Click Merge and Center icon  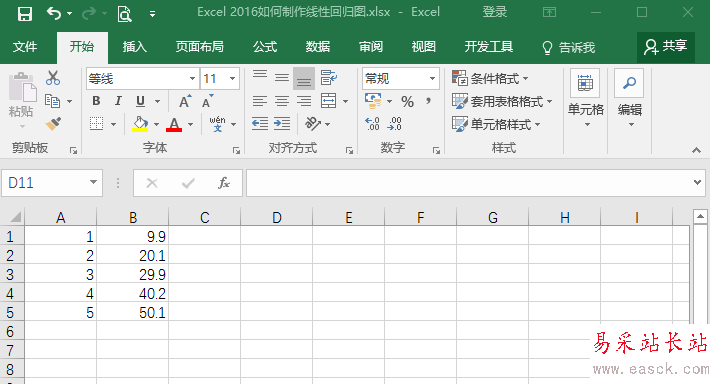tap(328, 101)
